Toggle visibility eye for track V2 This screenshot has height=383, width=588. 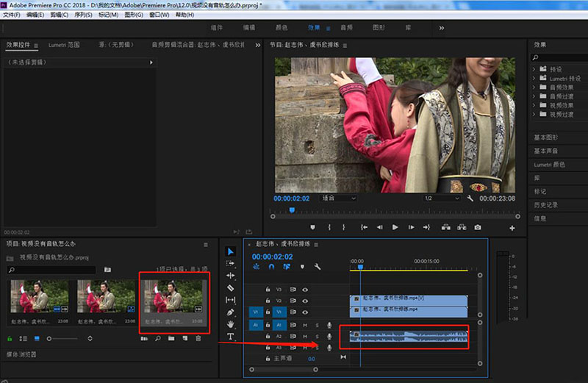[305, 301]
